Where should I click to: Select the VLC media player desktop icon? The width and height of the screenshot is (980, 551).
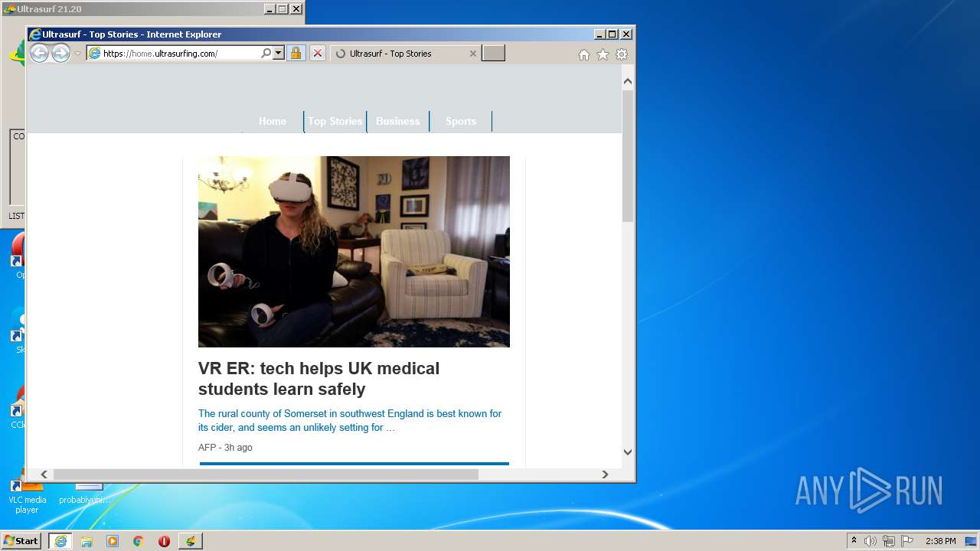click(27, 494)
